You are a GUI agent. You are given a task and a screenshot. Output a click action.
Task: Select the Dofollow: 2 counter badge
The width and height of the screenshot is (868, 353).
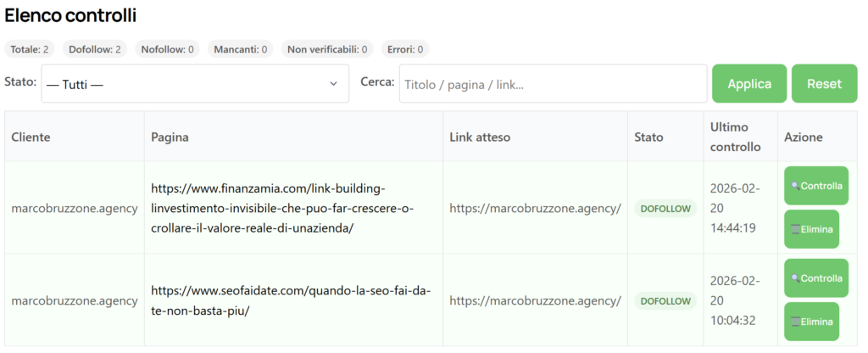point(95,49)
